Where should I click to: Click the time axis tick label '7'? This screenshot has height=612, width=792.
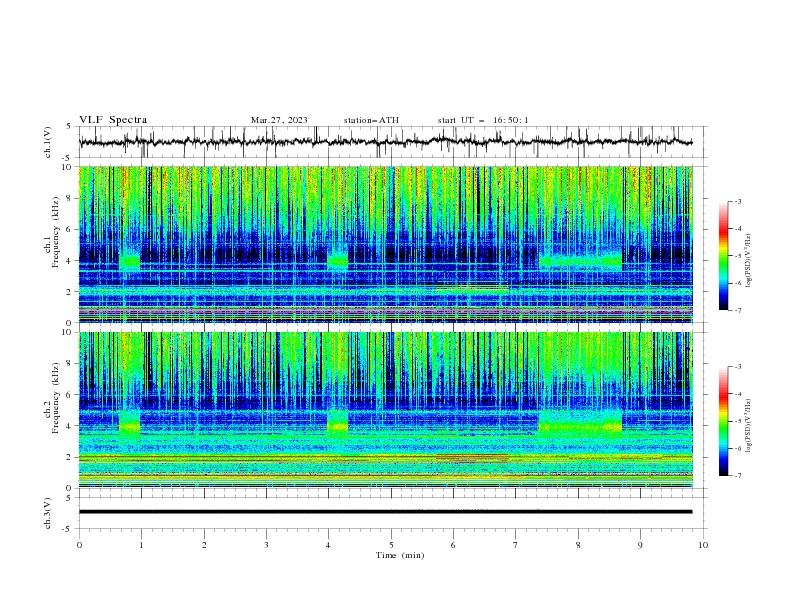click(x=516, y=545)
